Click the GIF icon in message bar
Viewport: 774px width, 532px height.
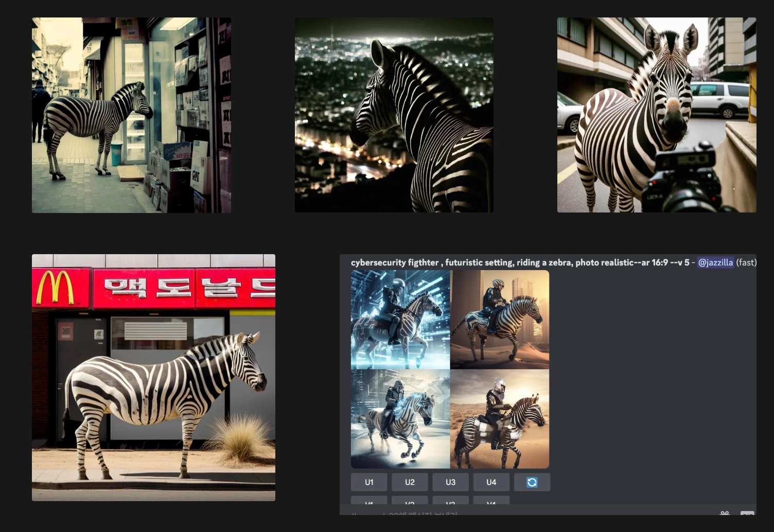click(x=747, y=513)
